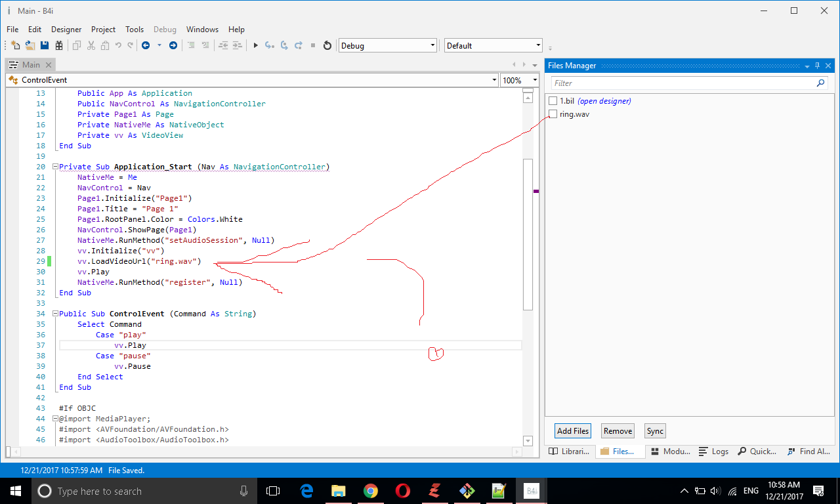Click the Navigate Backward arrow icon

(146, 45)
